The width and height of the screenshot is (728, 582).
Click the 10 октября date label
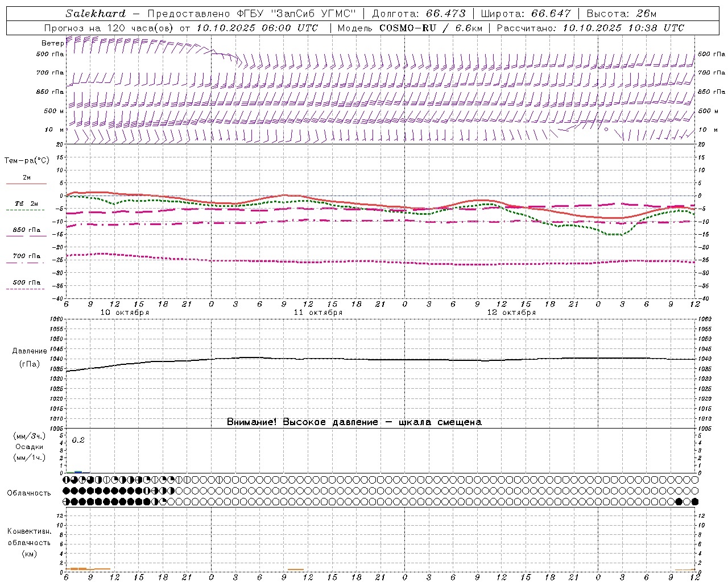(125, 312)
